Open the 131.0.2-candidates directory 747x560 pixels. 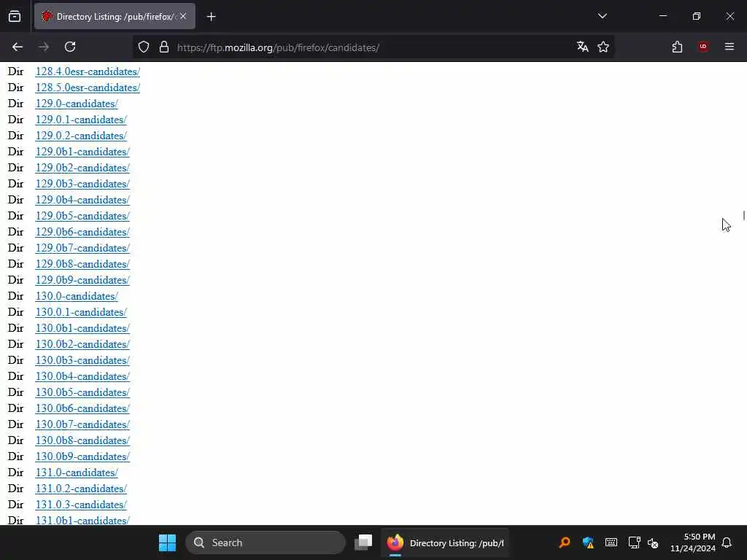pos(81,489)
